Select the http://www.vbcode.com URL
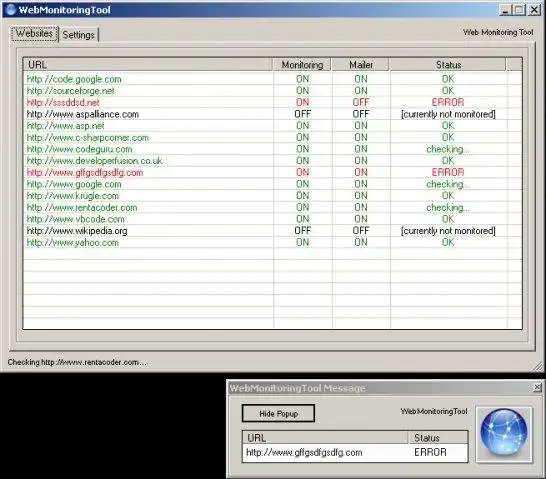546x479 pixels. [76, 219]
